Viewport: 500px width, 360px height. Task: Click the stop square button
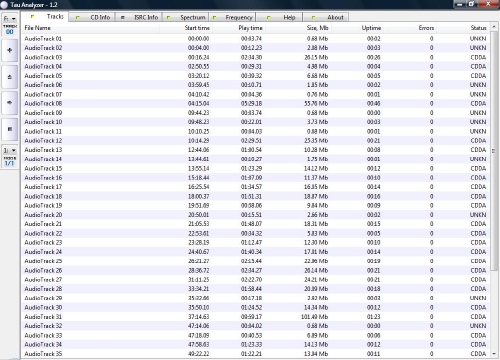click(x=10, y=129)
